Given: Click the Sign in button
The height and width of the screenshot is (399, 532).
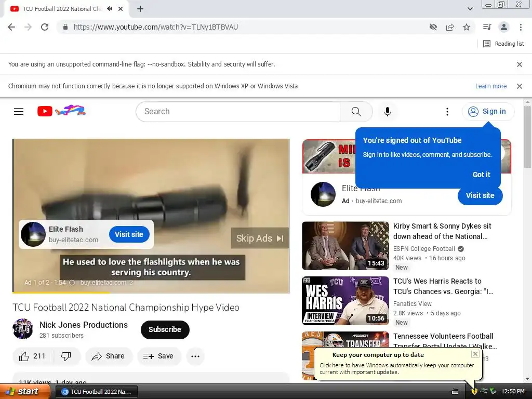Looking at the screenshot, I should click(x=488, y=111).
